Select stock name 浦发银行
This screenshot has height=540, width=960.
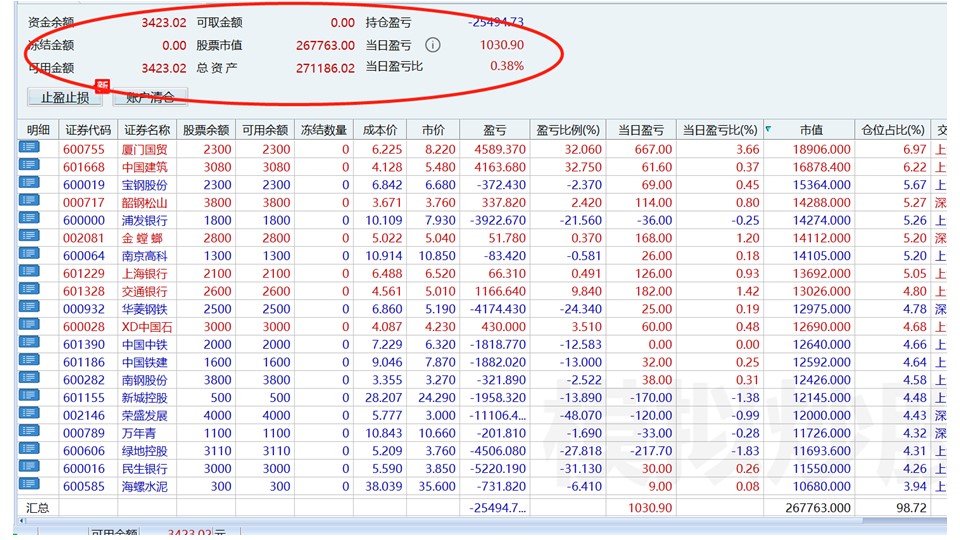(x=144, y=220)
